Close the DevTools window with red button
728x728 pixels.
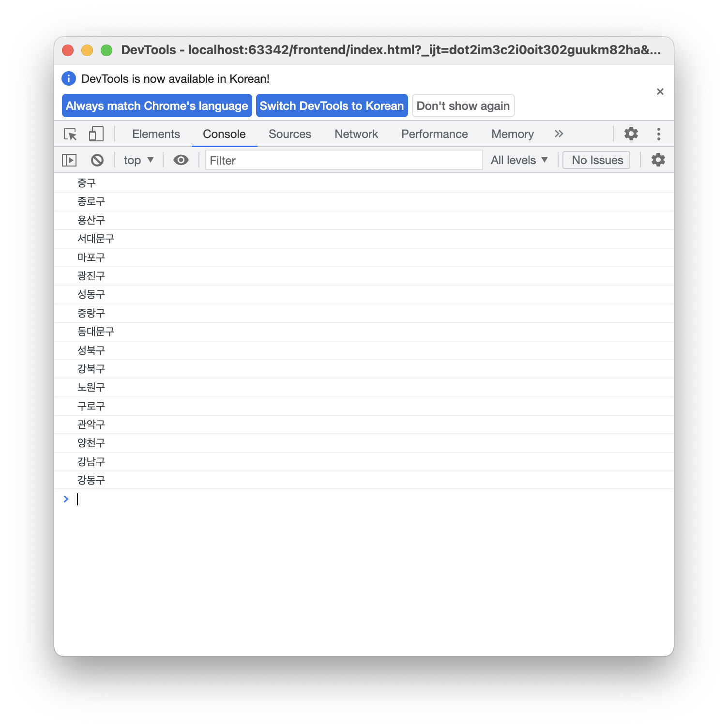pyautogui.click(x=68, y=50)
